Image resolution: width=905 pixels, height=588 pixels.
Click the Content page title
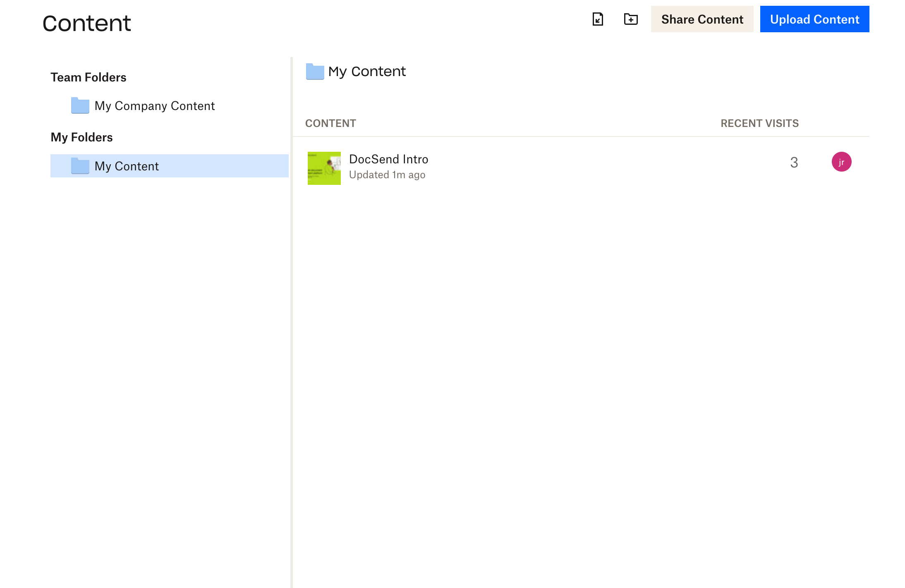[86, 23]
